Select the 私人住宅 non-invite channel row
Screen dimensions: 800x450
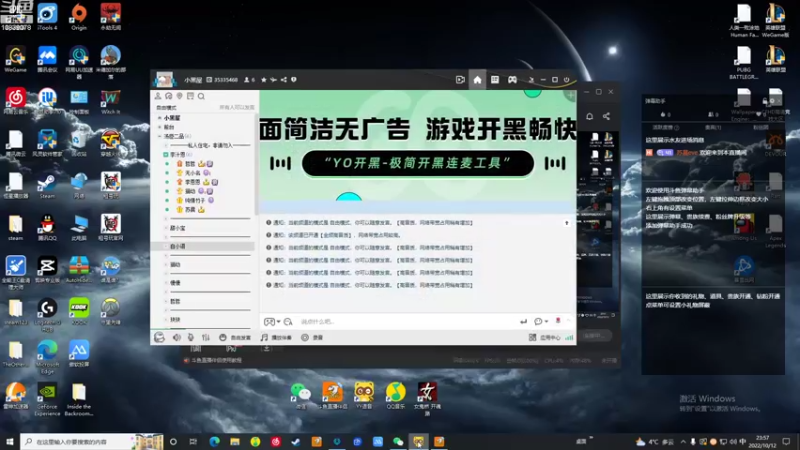[x=209, y=145]
